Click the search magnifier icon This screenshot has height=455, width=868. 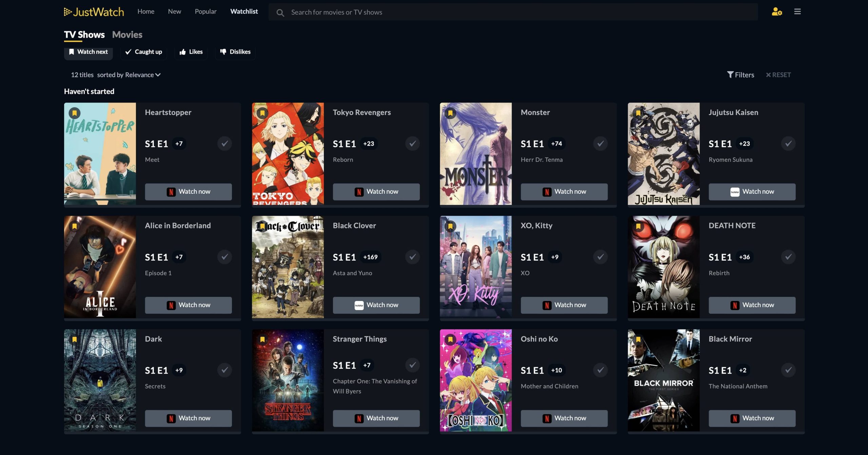280,13
